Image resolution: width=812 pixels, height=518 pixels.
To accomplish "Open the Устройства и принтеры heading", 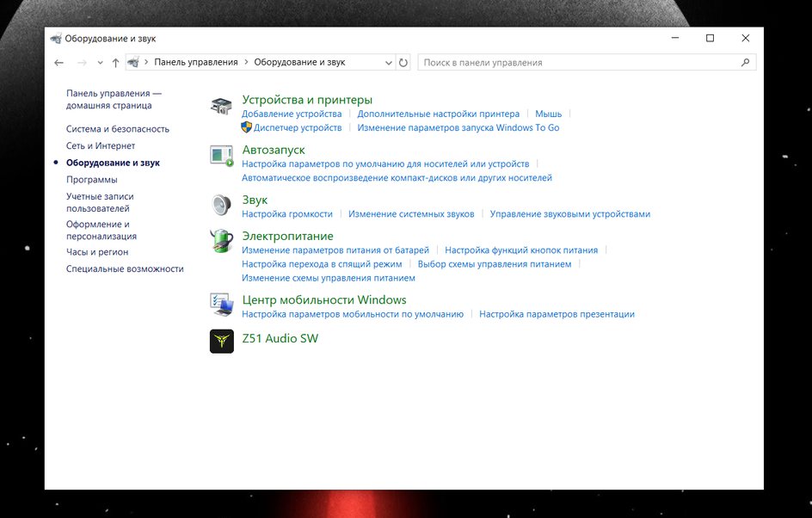I will [x=307, y=100].
